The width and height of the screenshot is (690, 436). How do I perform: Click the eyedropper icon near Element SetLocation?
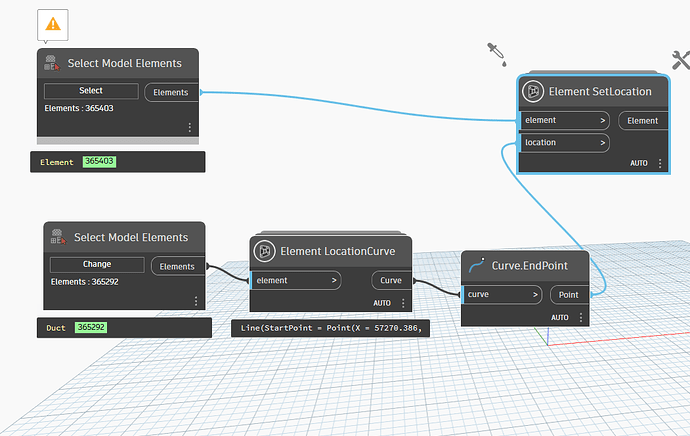coord(497,54)
